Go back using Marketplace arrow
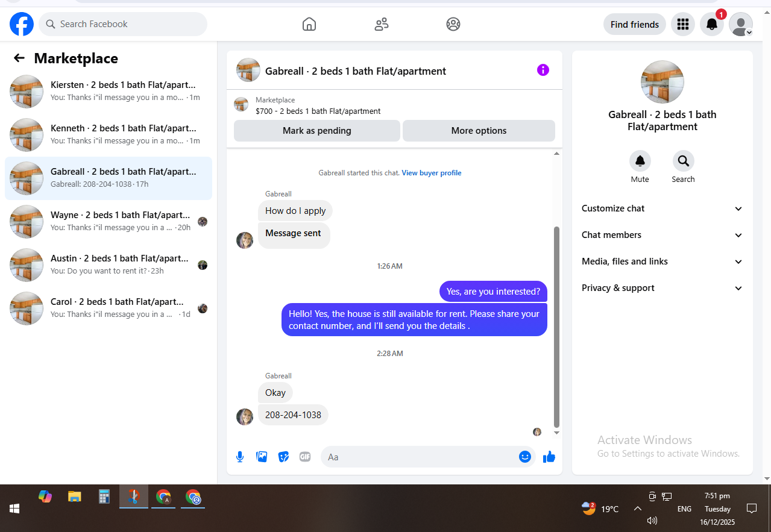771x532 pixels. (x=19, y=58)
